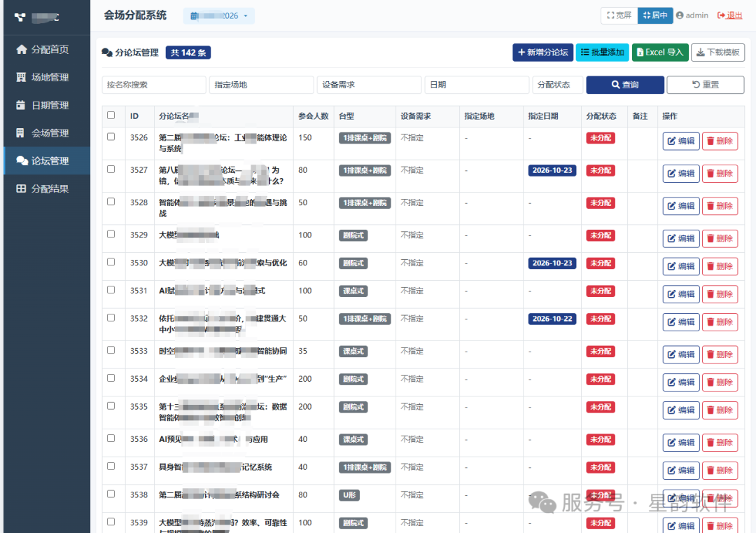756x533 pixels.
Task: Open the 日期 filter field
Action: 477,85
